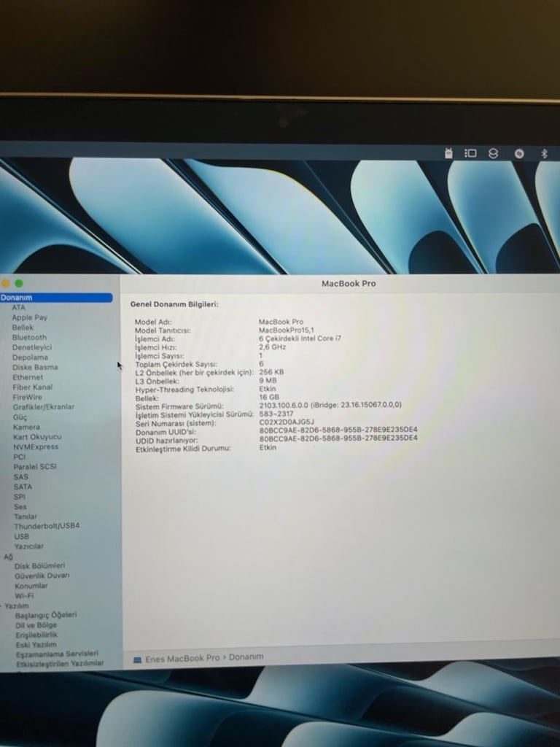Select NVMExpress in the sidebar

click(36, 447)
